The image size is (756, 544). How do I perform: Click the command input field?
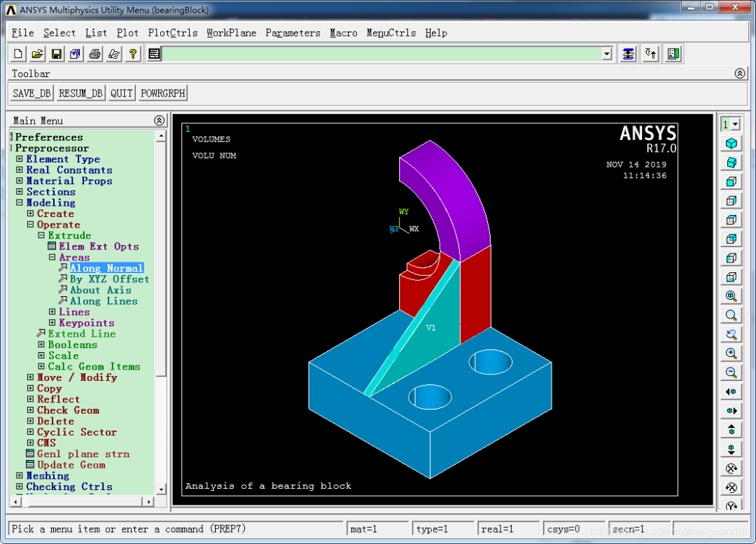(382, 54)
